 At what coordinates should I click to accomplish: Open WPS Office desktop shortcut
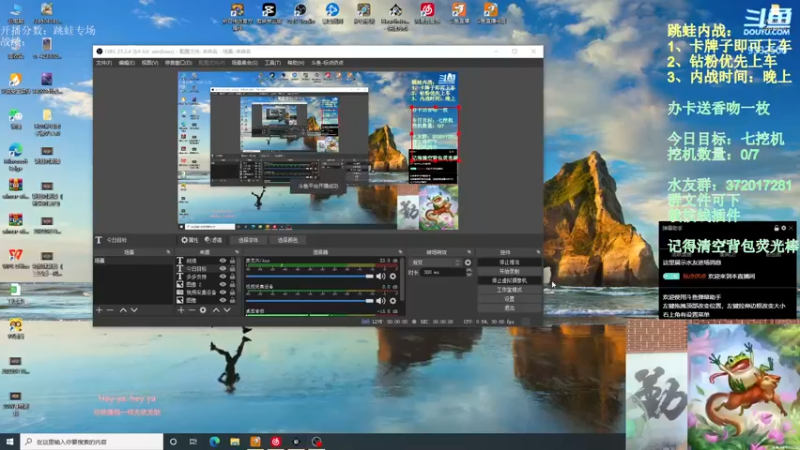point(15,259)
